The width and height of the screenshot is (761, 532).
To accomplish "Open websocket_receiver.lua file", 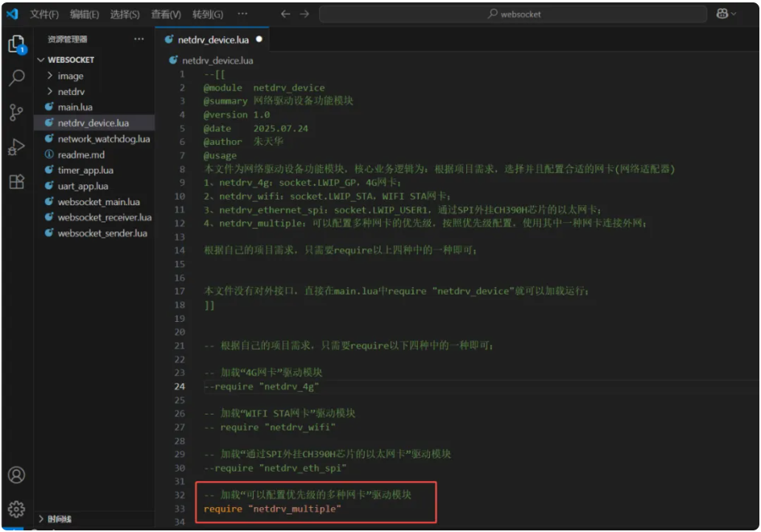I will [x=105, y=217].
